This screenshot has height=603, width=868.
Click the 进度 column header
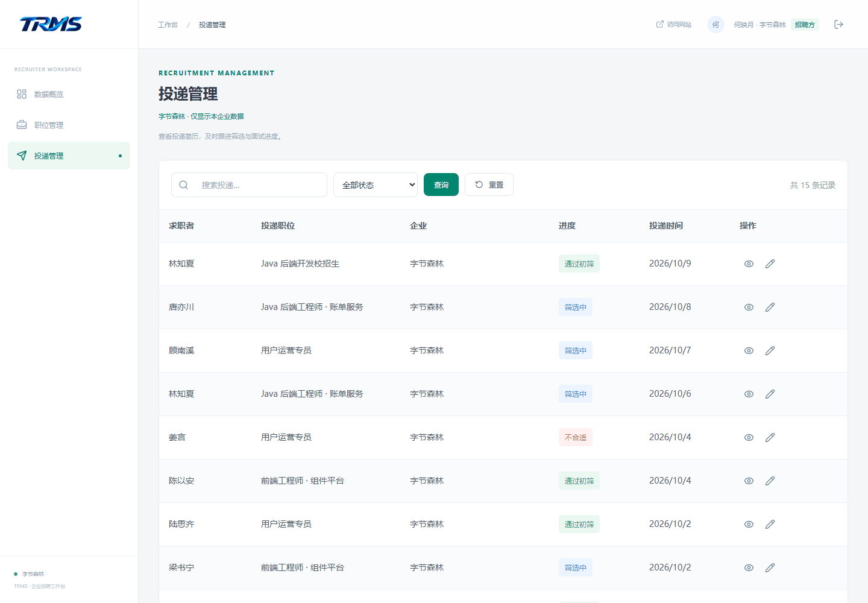click(x=567, y=226)
